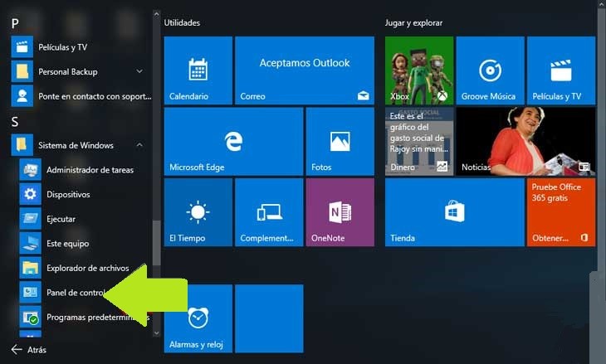Select the Dispositivos label
The width and height of the screenshot is (606, 364).
pos(68,195)
